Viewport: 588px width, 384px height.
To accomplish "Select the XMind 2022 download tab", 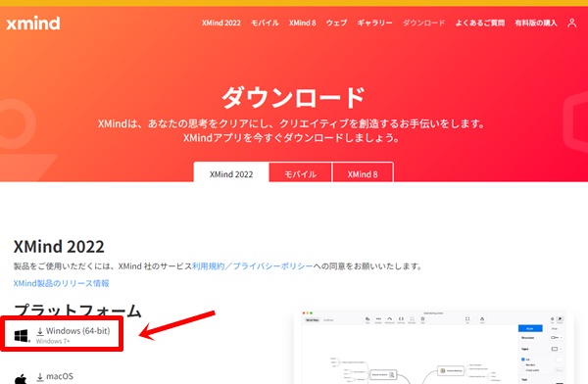I will 231,172.
